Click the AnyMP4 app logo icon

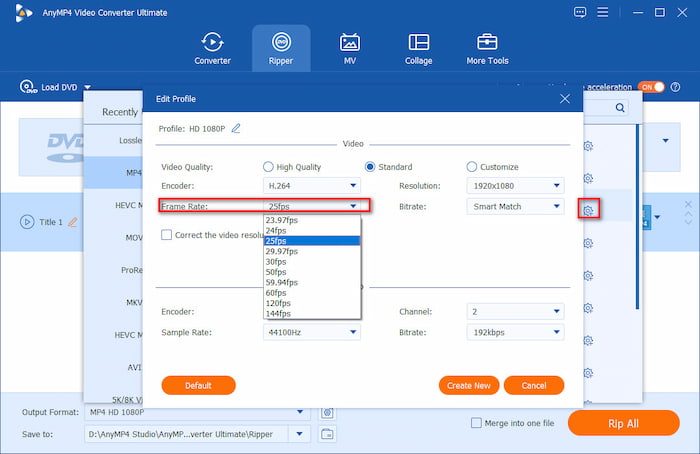point(23,12)
